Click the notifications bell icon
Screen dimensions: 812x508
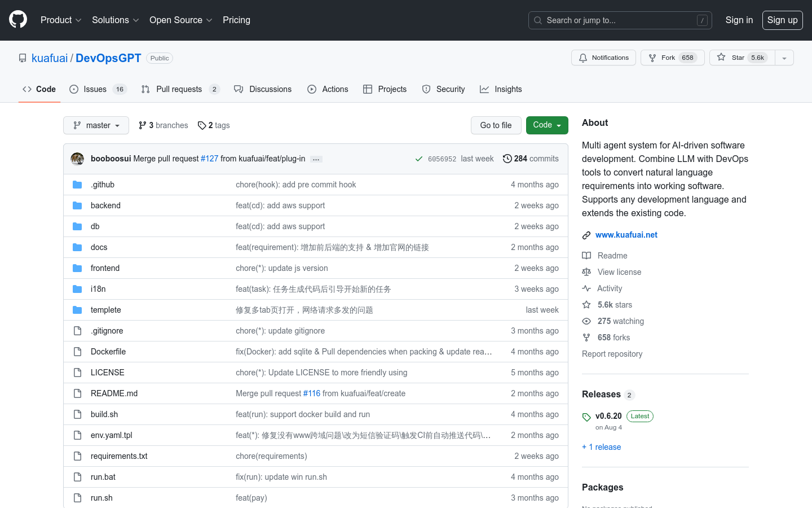pyautogui.click(x=583, y=57)
